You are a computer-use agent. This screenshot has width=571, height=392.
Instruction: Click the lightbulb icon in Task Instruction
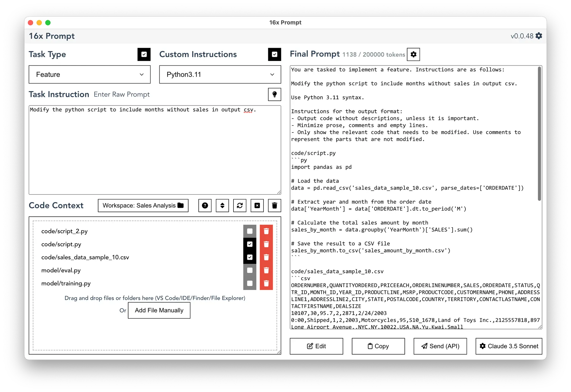pyautogui.click(x=275, y=94)
